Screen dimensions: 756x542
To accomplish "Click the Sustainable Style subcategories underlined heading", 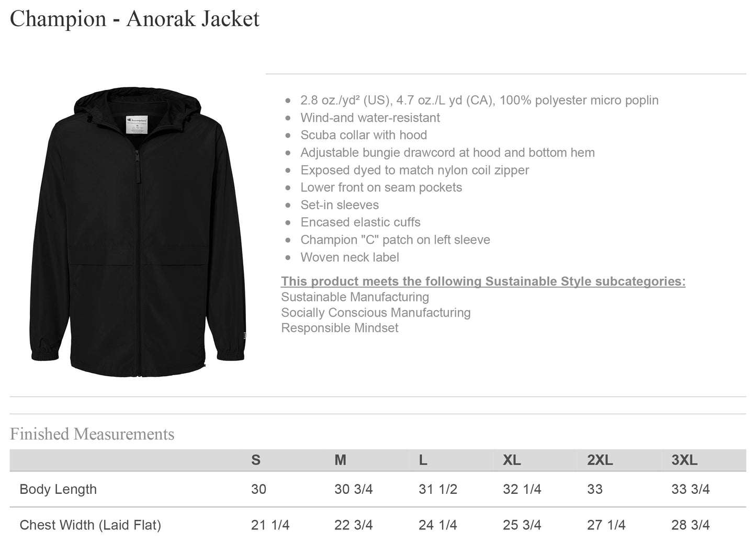I will (483, 281).
